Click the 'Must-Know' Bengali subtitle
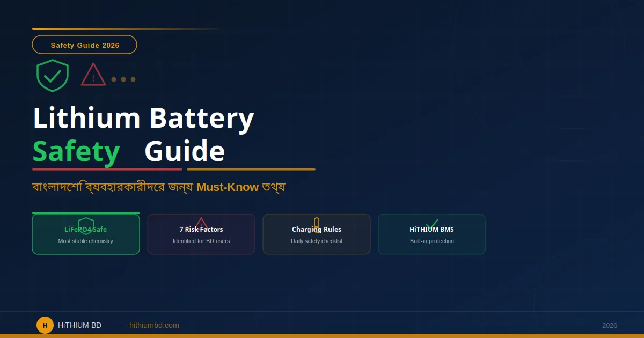The height and width of the screenshot is (338, 644). point(159,187)
